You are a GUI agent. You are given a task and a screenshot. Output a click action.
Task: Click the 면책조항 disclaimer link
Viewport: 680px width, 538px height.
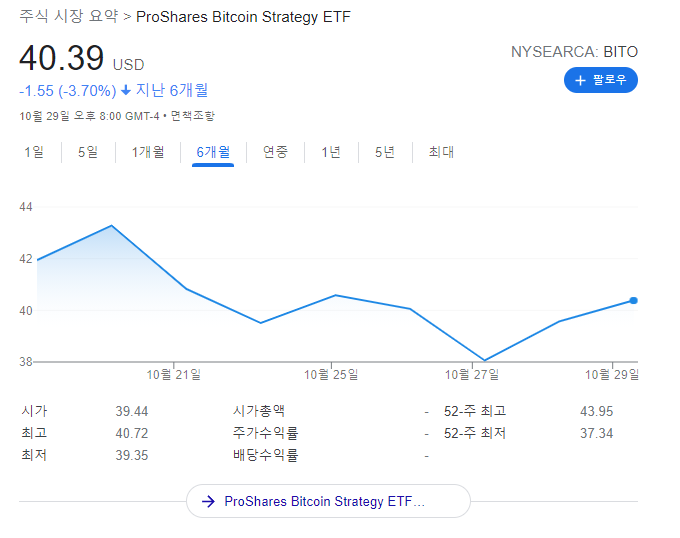point(193,116)
